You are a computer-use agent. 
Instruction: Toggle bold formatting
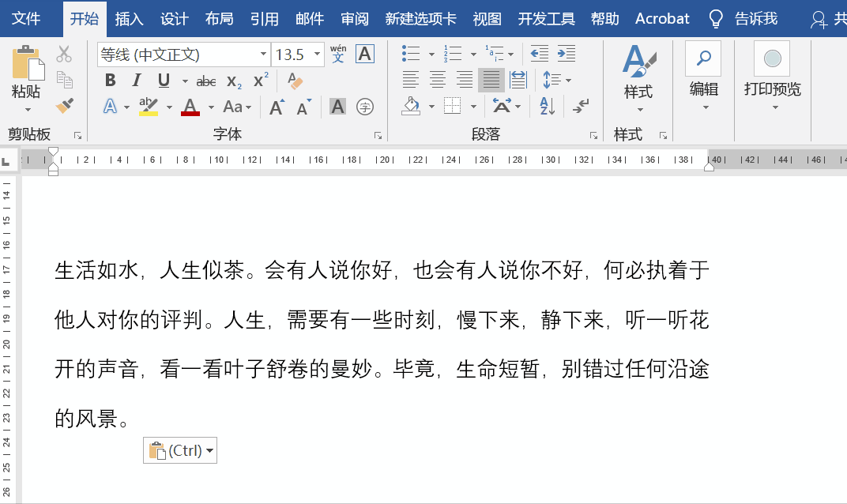click(111, 80)
